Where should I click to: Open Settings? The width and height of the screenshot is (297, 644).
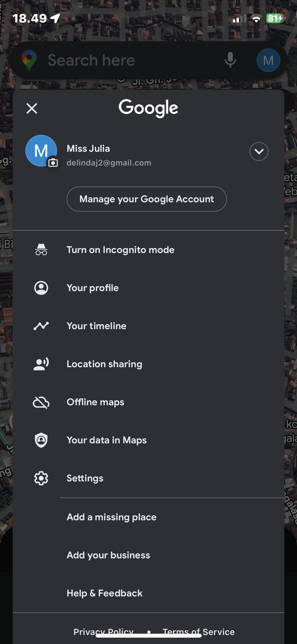click(148, 478)
